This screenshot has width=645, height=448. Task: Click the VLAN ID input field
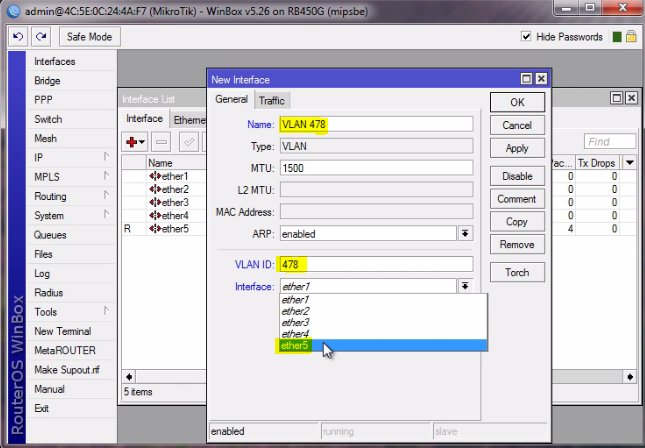coord(376,265)
